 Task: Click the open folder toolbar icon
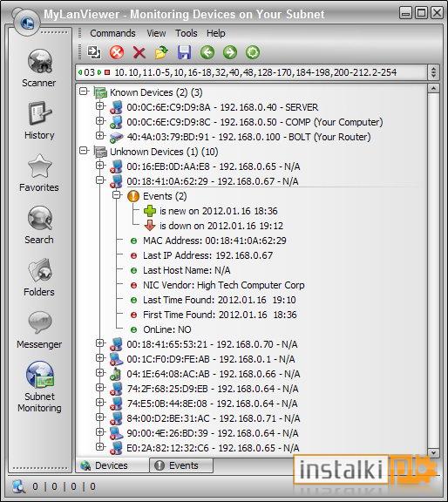coord(162,52)
